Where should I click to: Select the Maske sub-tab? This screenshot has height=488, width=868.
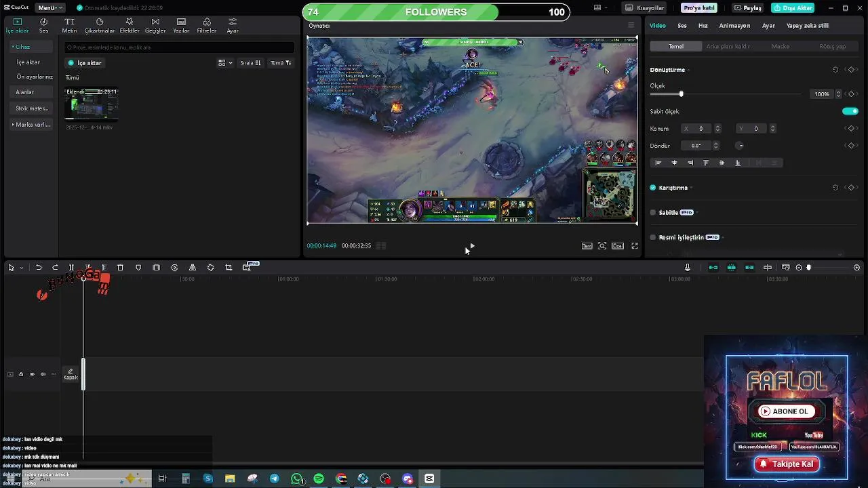coord(780,47)
